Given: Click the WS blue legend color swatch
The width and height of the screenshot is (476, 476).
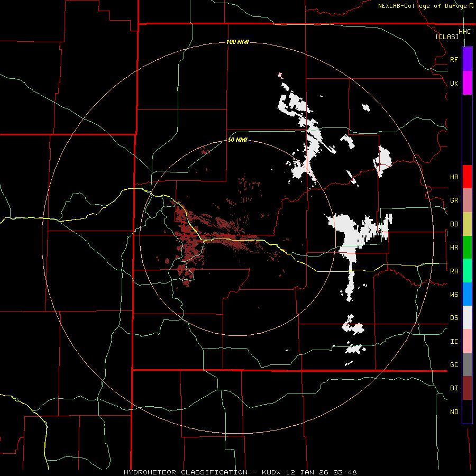Looking at the screenshot, I should coord(467,294).
